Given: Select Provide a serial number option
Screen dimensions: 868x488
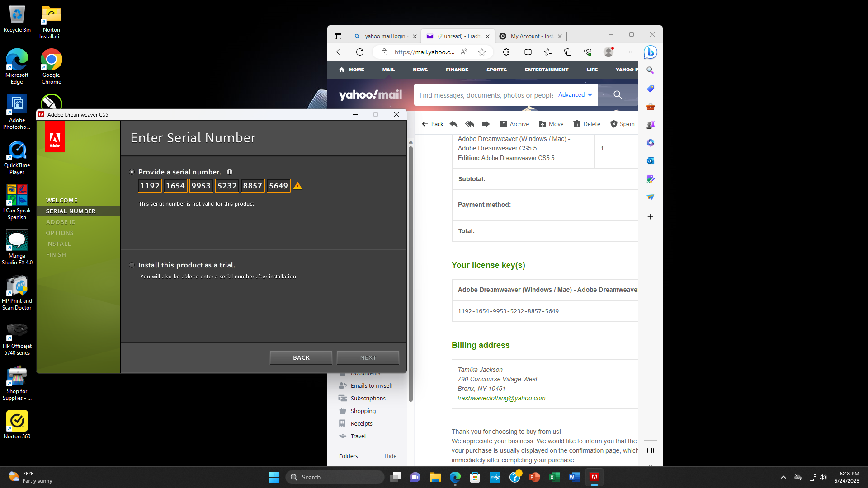Looking at the screenshot, I should [x=132, y=172].
